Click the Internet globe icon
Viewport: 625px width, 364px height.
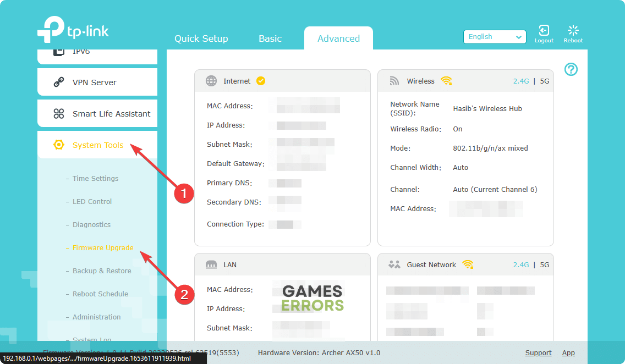click(x=211, y=81)
